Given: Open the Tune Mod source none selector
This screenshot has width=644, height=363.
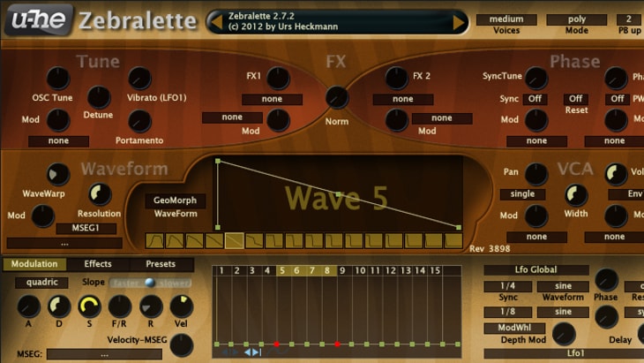Looking at the screenshot, I should (x=58, y=141).
